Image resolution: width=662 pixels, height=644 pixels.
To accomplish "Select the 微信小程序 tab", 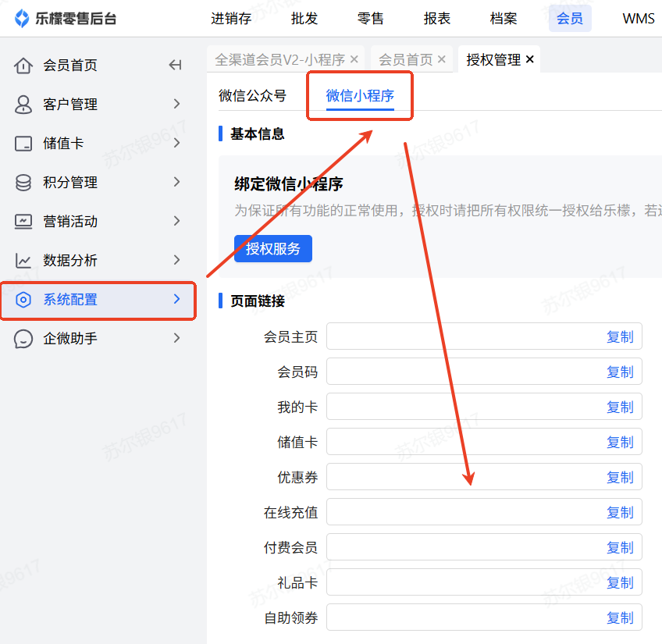I will tap(360, 96).
